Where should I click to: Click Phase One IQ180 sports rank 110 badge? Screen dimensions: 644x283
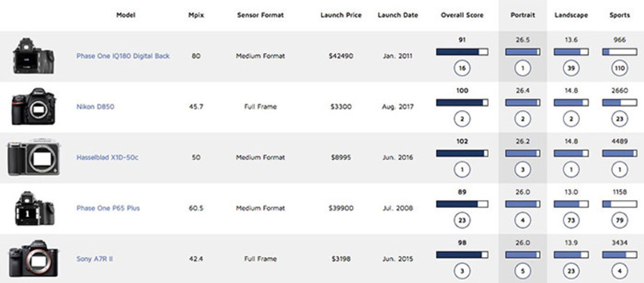(x=620, y=68)
